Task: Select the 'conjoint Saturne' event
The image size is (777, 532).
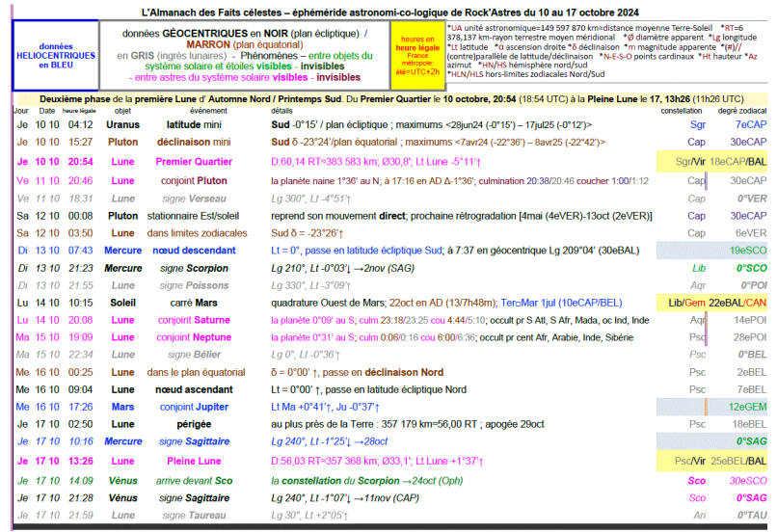Action: [x=194, y=321]
